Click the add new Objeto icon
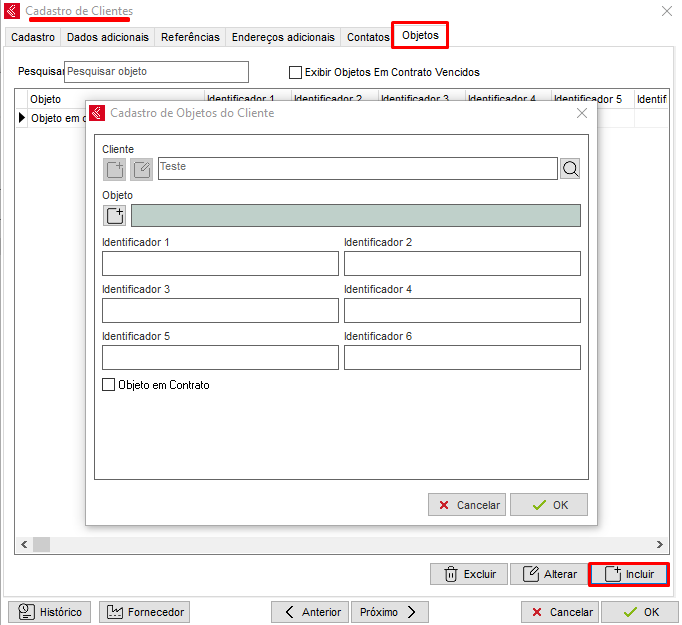This screenshot has width=682, height=625. [x=115, y=216]
